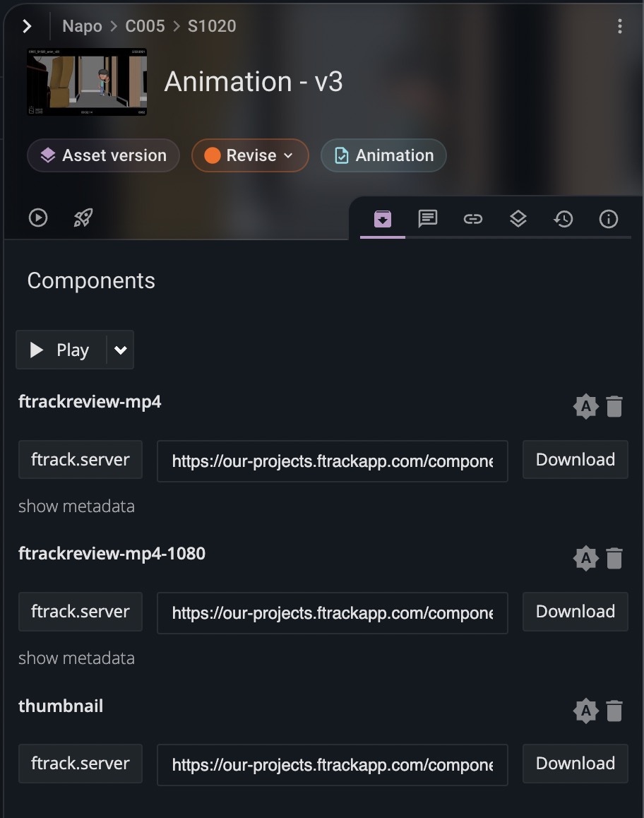Click the Animation v3 version thumbnail image

86,81
